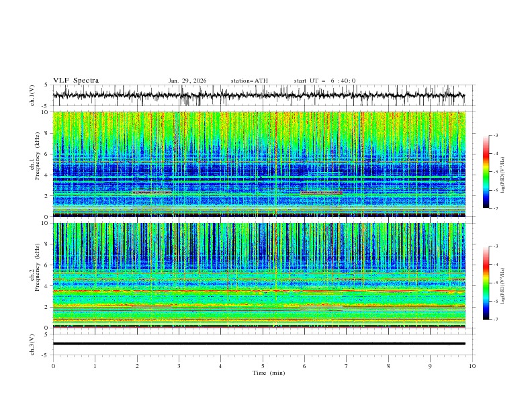The height and width of the screenshot is (411, 532).
Task: Click the ch.1 voltage waveform trace
Action: coord(259,95)
